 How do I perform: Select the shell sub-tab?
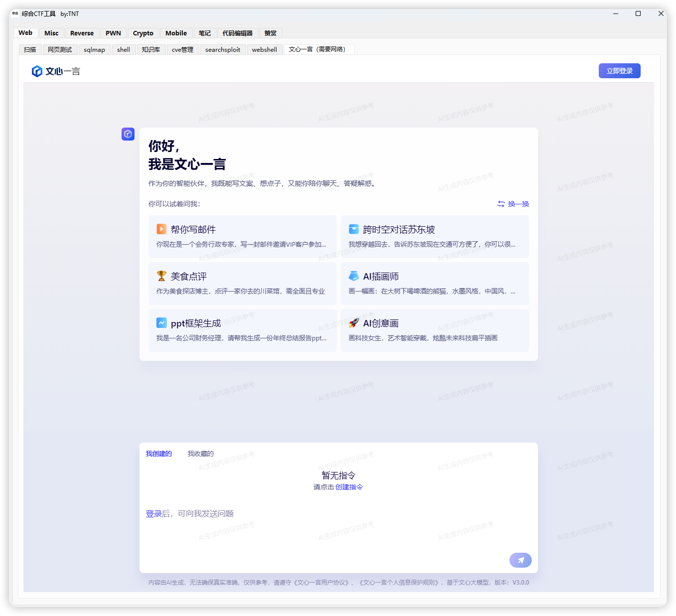[124, 49]
